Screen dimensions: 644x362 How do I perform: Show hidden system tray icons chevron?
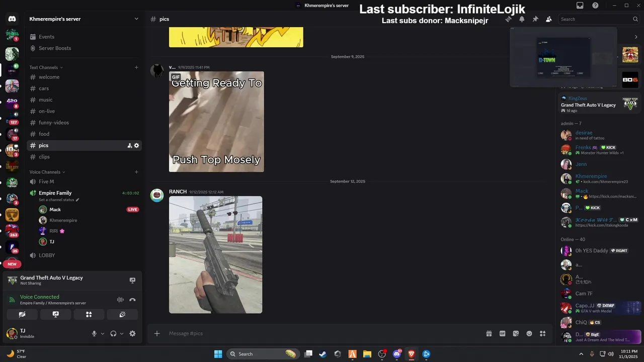(581, 354)
